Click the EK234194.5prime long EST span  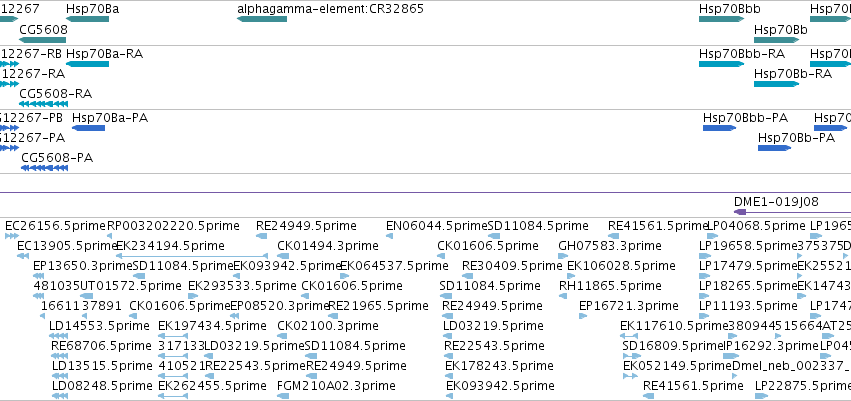192,256
